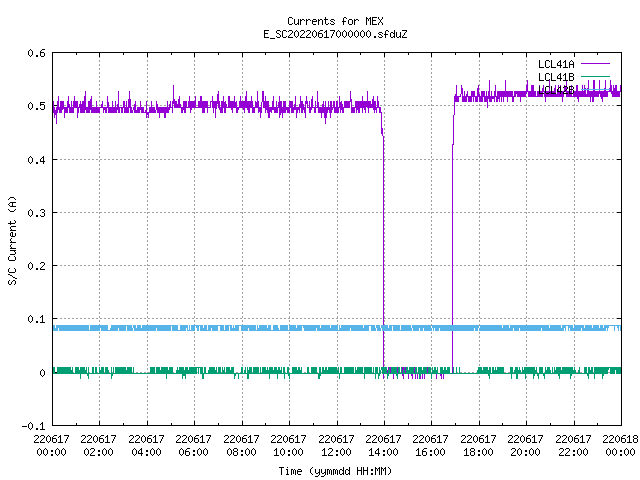Click the x-axis tick label 220618 00:00
640x480 pixels.
coord(620,446)
